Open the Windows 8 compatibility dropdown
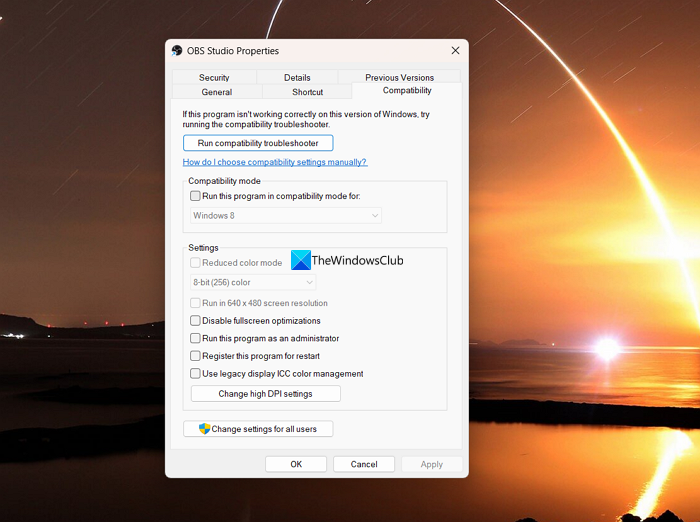Screen dimensions: 700x522 pyautogui.click(x=286, y=215)
